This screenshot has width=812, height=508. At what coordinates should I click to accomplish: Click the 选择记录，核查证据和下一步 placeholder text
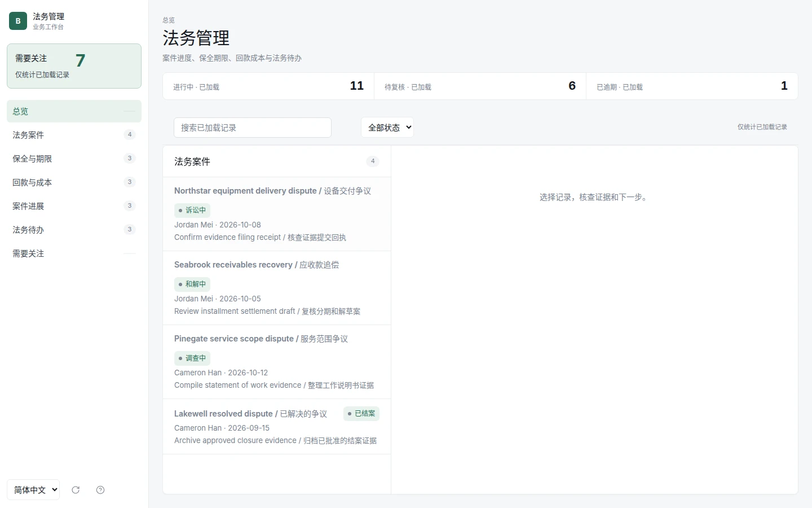click(594, 197)
